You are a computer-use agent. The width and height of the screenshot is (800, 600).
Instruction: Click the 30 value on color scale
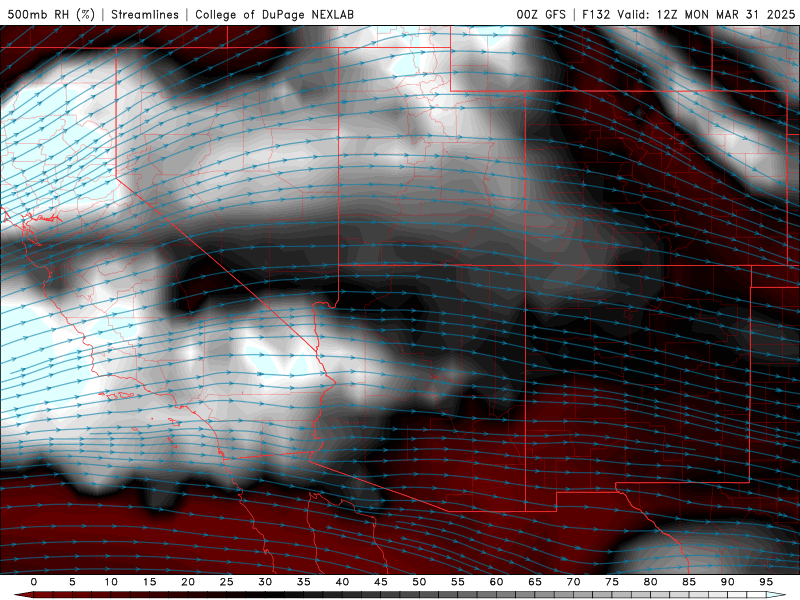[x=265, y=582]
